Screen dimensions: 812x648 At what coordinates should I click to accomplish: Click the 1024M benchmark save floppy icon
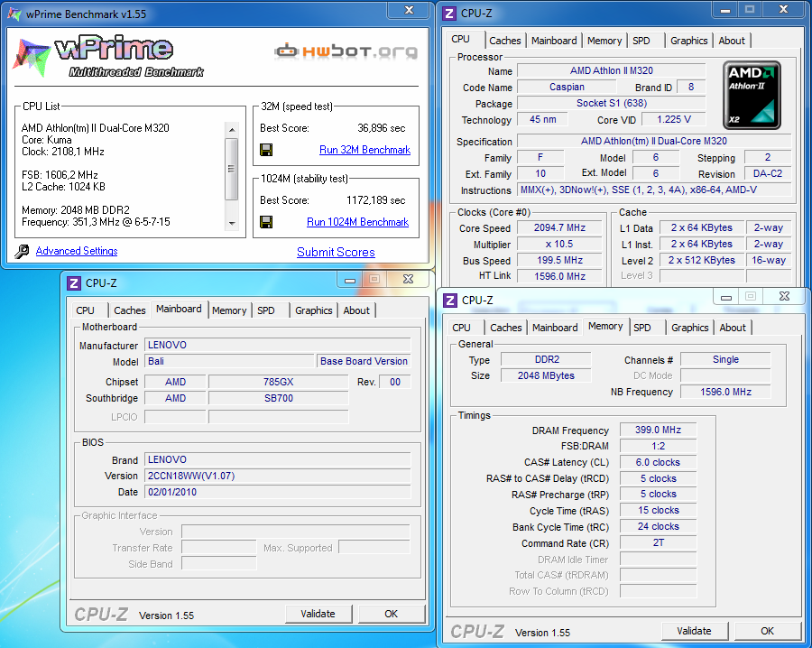(x=266, y=222)
